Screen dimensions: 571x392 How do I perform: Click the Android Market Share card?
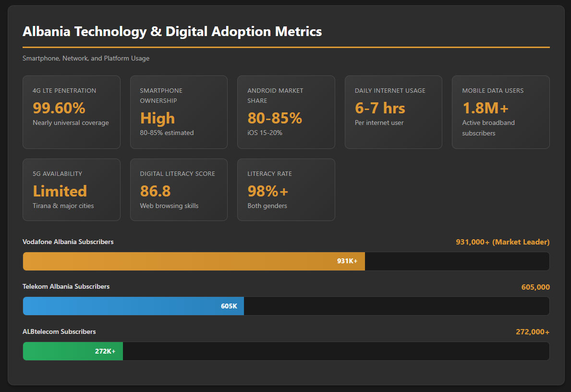click(x=286, y=112)
